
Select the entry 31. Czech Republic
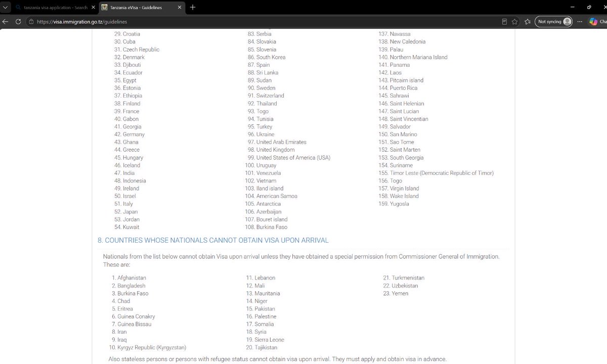tap(137, 50)
